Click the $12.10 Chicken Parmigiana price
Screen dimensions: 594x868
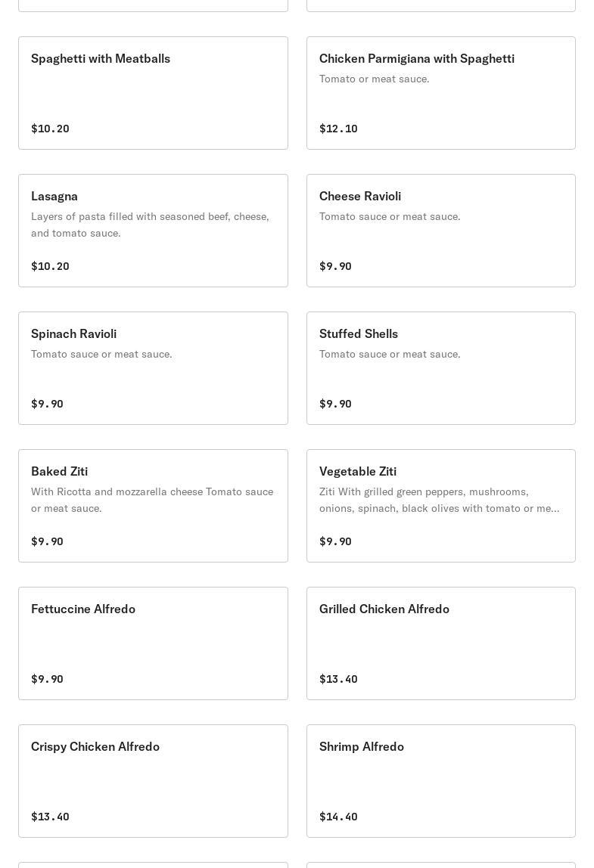pyautogui.click(x=338, y=129)
